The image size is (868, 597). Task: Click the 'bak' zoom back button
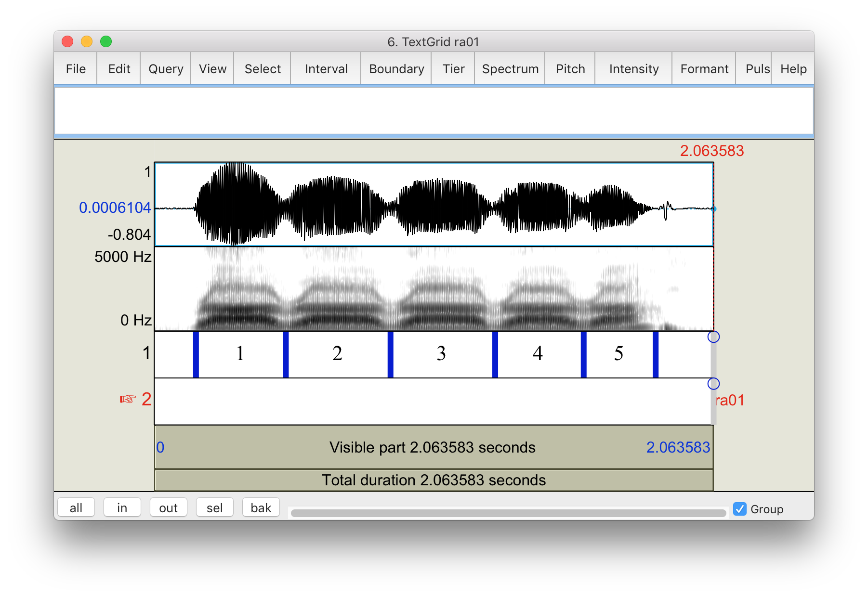click(261, 507)
